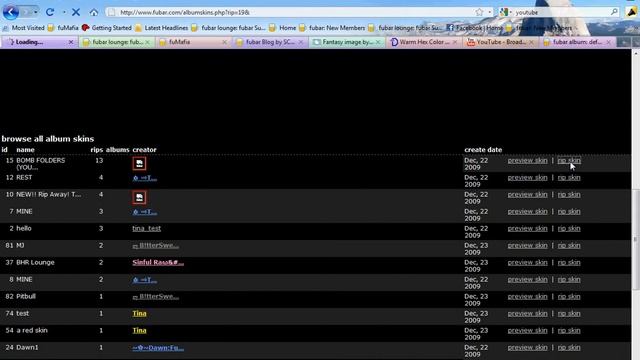640x360 pixels.
Task: Rip skin for BHR Lounge
Action: 569,262
